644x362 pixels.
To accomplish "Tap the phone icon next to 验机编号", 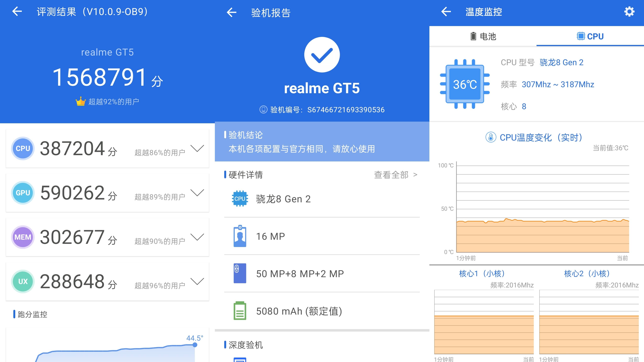I will (x=263, y=109).
